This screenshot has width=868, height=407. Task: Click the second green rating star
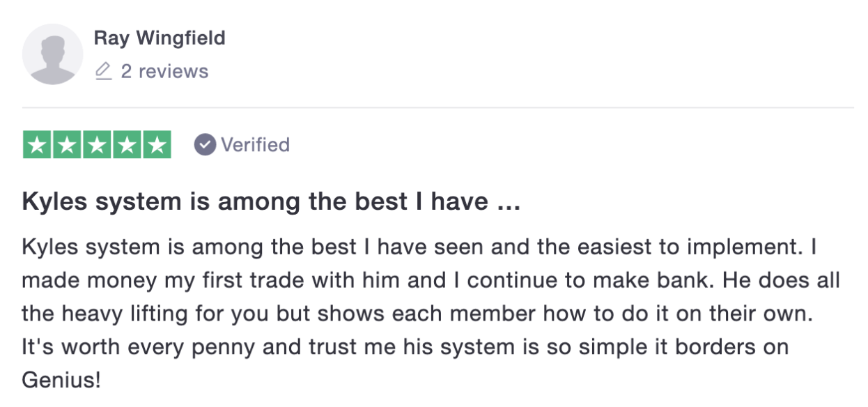coord(67,144)
